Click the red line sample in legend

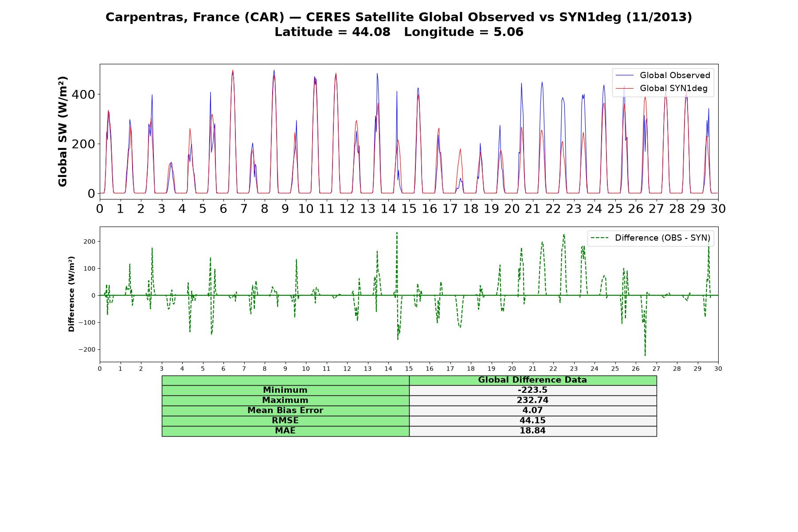(625, 89)
